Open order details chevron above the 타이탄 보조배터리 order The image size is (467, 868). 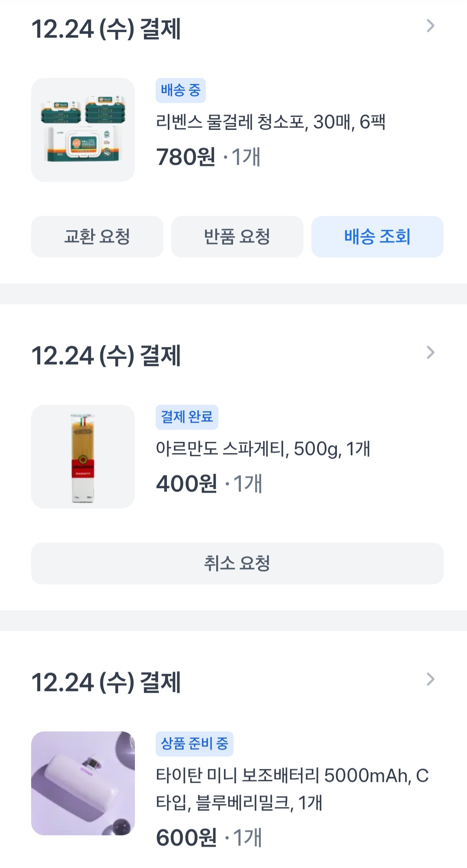(x=430, y=679)
